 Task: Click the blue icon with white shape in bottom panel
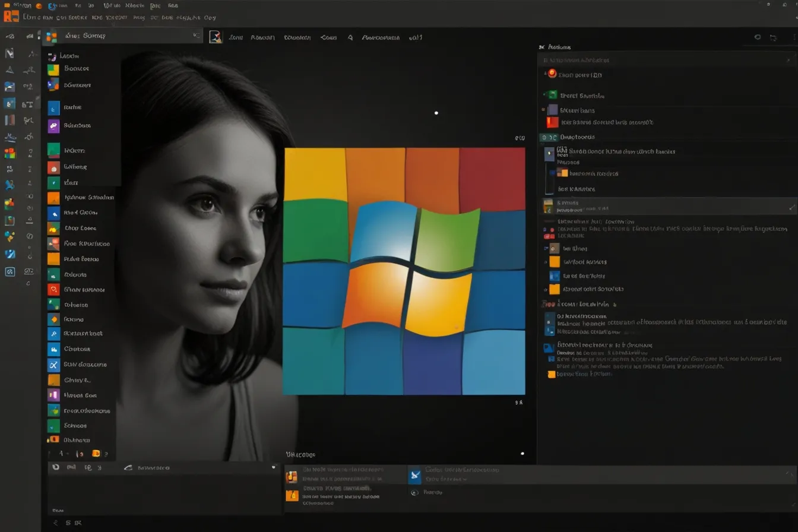click(416, 474)
